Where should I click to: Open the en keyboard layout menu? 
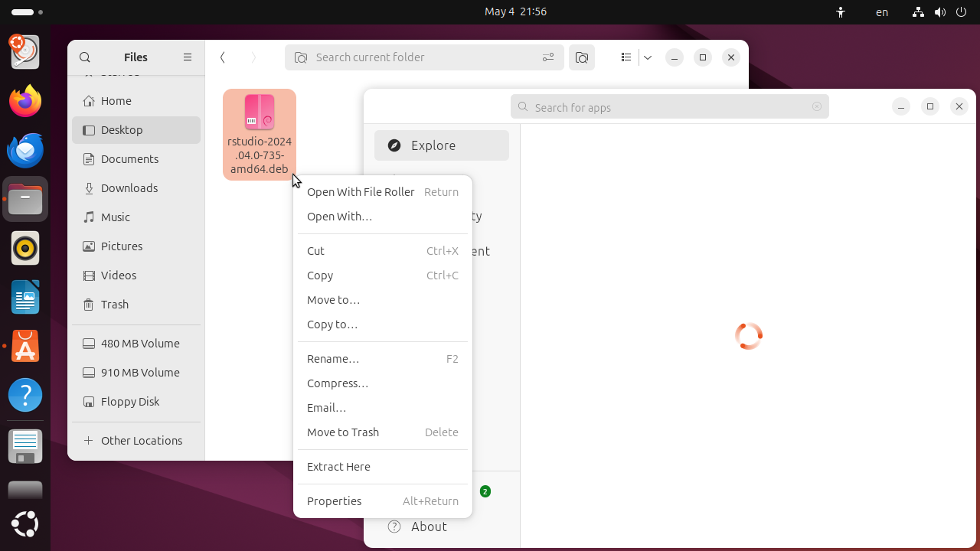[882, 12]
